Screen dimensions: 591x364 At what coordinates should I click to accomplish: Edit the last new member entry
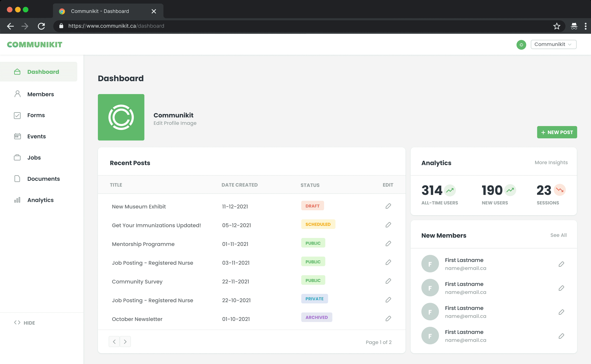pyautogui.click(x=561, y=336)
